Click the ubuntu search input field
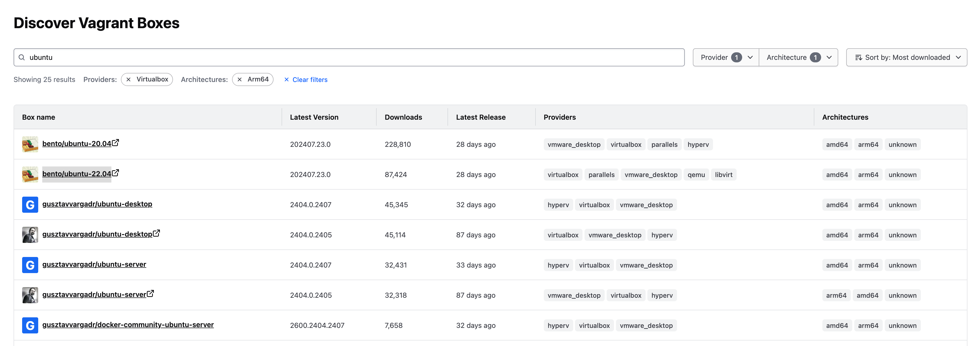This screenshot has width=980, height=346. tap(349, 57)
